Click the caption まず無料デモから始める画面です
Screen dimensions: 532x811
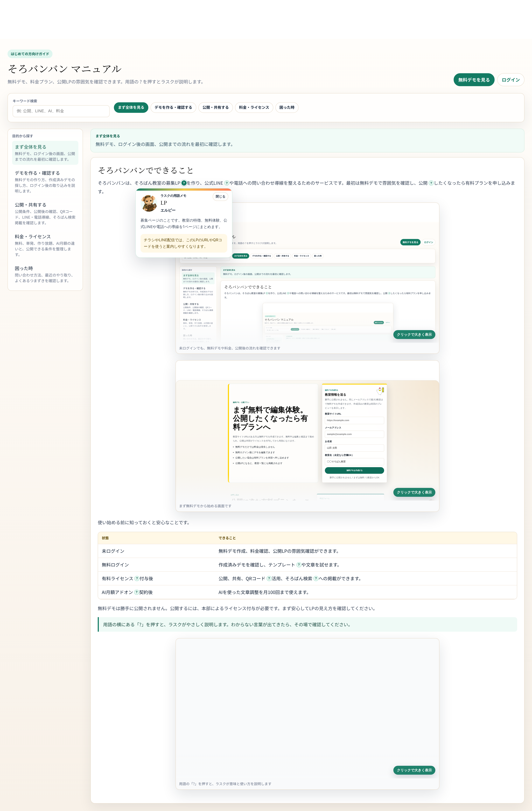pyautogui.click(x=205, y=506)
